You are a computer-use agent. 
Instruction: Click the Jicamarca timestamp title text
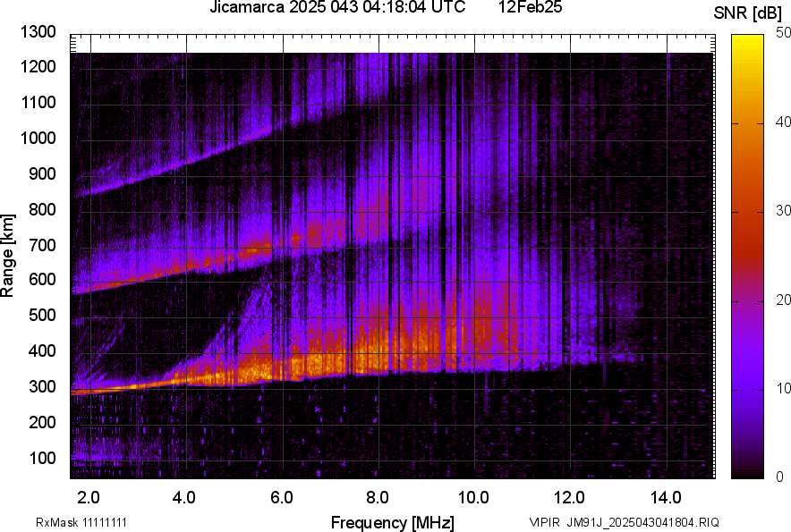point(336,8)
